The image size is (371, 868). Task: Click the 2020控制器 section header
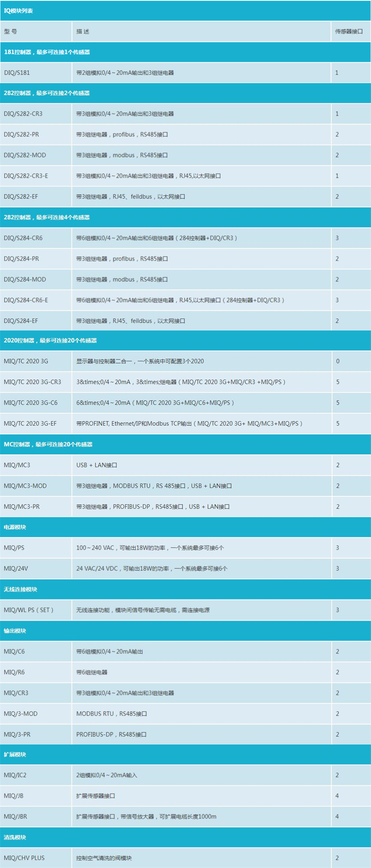(x=50, y=341)
